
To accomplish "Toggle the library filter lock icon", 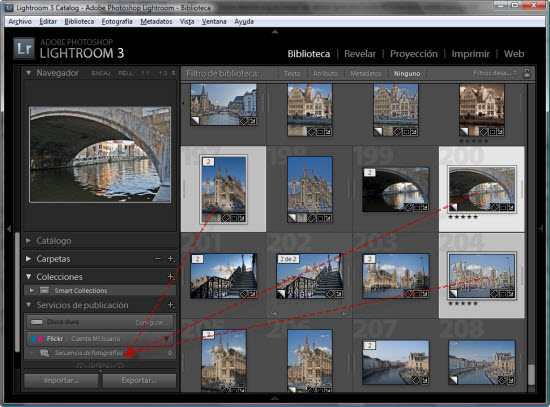I will tap(526, 73).
